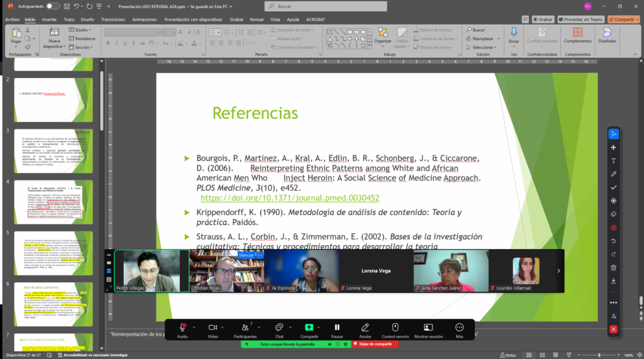Image resolution: width=644 pixels, height=359 pixels.
Task: Toggle the Notas pane in status bar
Action: tap(508, 355)
